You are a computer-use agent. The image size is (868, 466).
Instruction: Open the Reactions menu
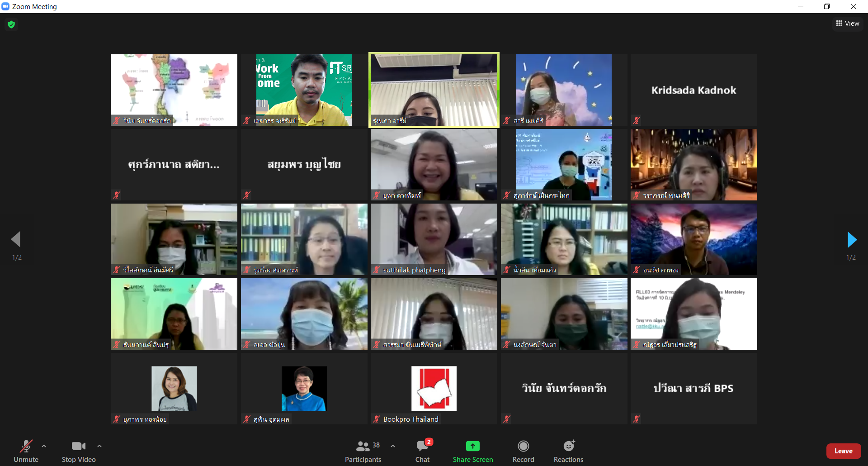click(x=568, y=452)
